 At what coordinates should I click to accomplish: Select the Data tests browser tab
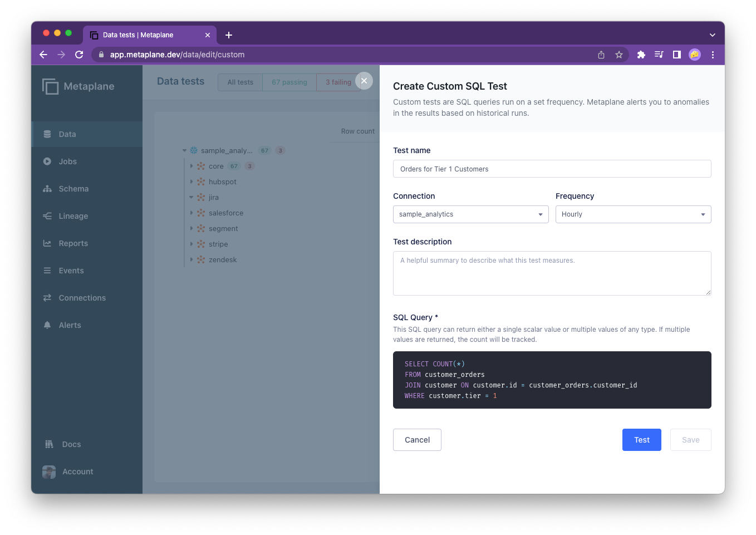pos(150,35)
